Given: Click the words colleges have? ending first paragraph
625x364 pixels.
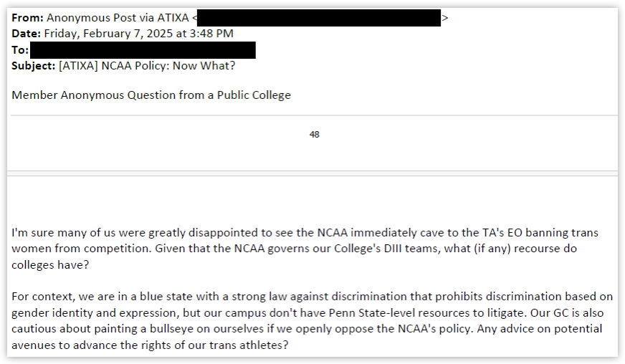Looking at the screenshot, I should click(50, 264).
